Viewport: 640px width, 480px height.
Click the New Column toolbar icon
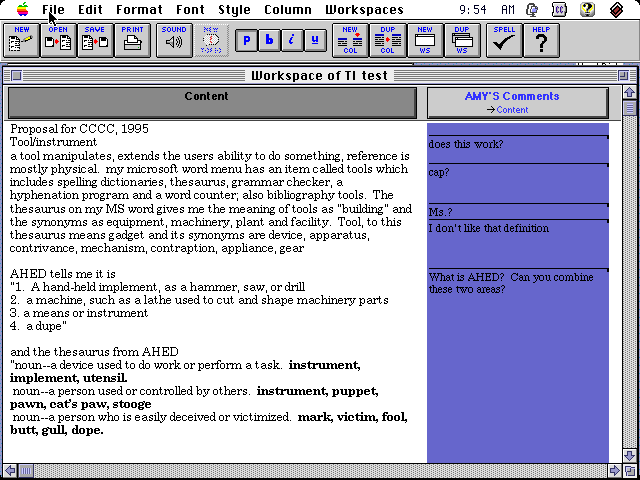350,40
